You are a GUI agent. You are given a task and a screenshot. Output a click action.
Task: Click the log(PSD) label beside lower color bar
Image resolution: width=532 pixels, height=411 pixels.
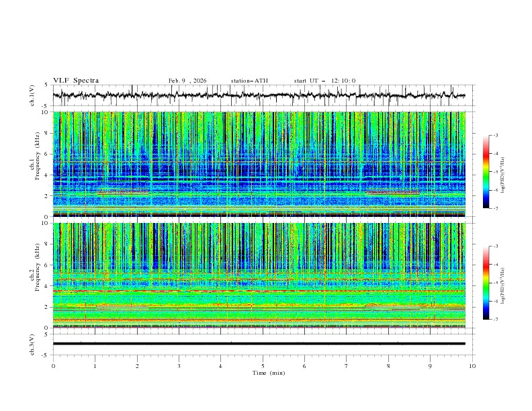click(503, 283)
